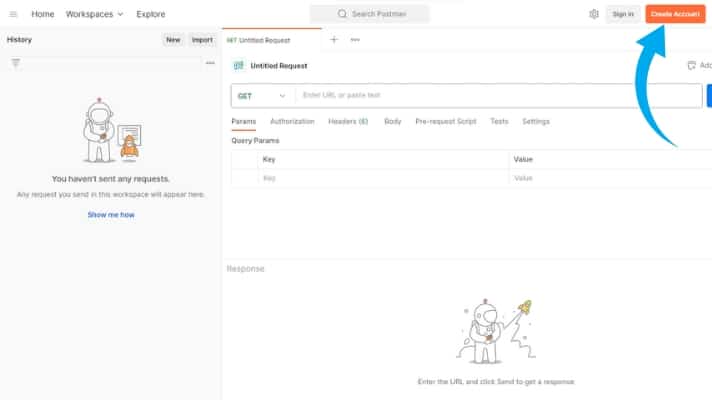Click the request type icon beside Untitled Request

238,66
